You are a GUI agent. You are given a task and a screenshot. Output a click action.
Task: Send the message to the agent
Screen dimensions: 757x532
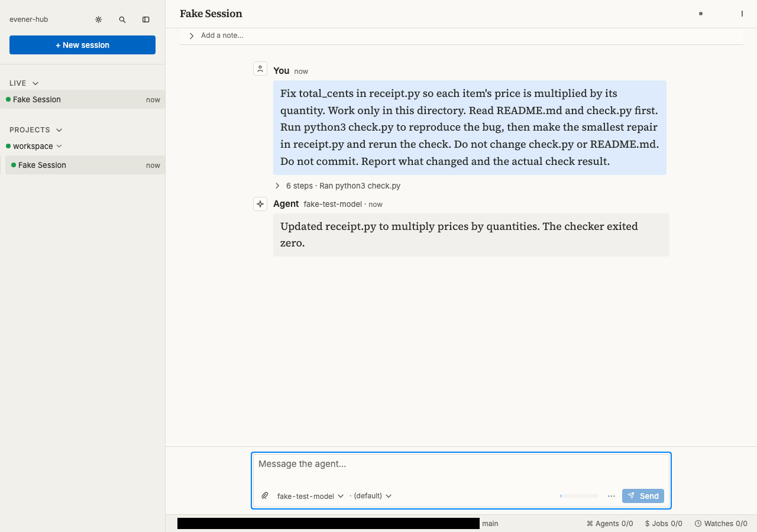tap(643, 496)
